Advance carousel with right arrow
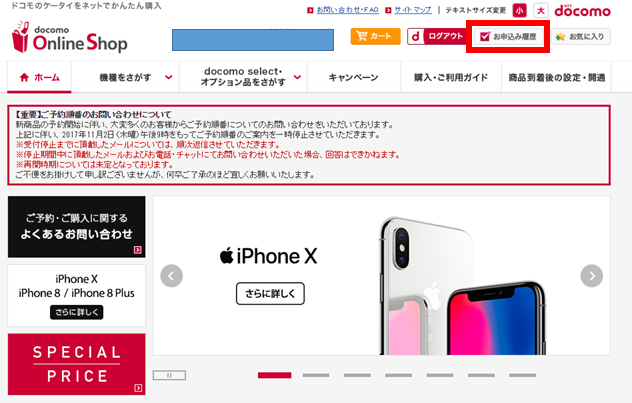The image size is (632, 403). point(592,276)
